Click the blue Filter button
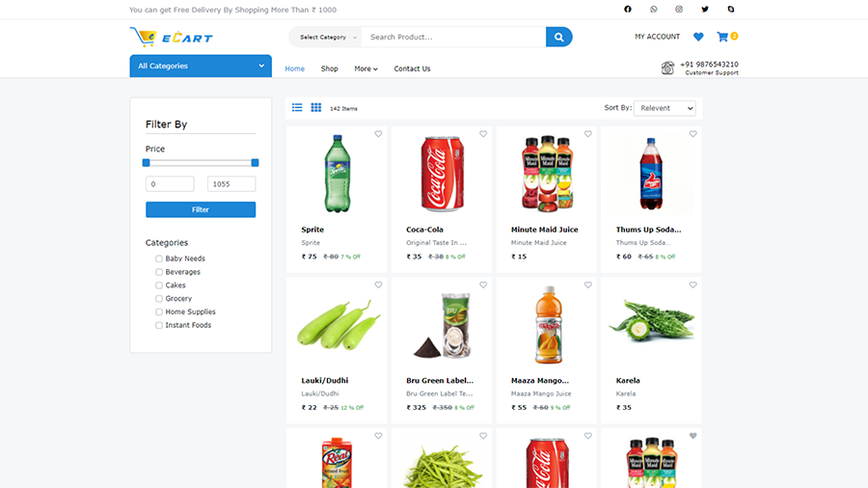Viewport: 868px width, 488px height. [x=201, y=209]
